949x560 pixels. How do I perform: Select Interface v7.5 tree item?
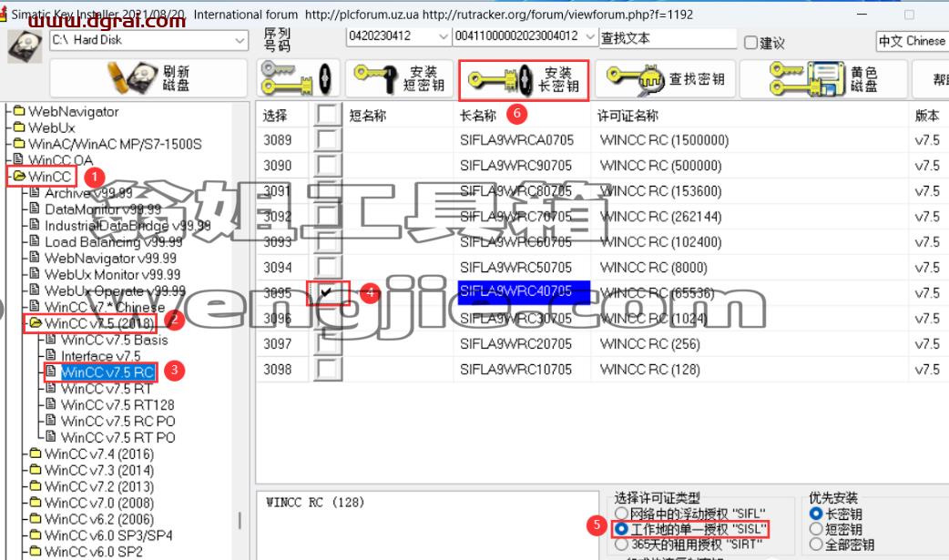pyautogui.click(x=100, y=356)
